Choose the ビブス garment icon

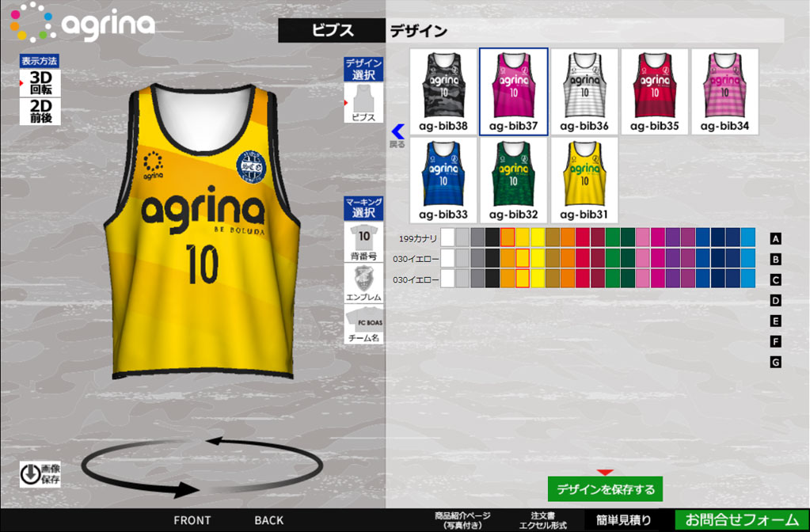click(x=363, y=103)
